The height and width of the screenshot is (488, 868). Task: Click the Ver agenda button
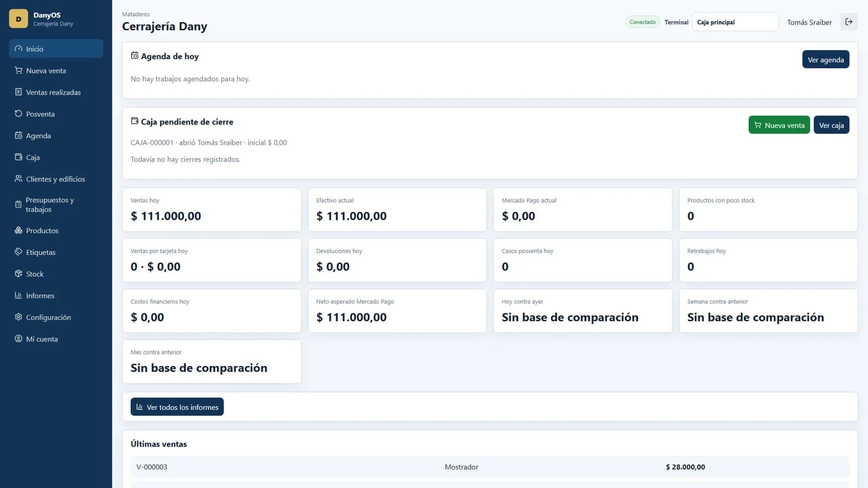(x=826, y=60)
